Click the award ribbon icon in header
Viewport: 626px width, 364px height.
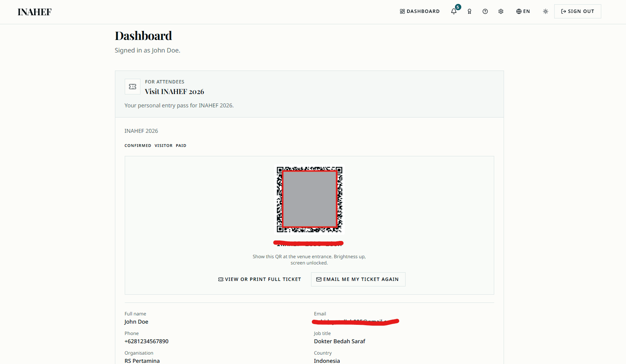coord(469,11)
